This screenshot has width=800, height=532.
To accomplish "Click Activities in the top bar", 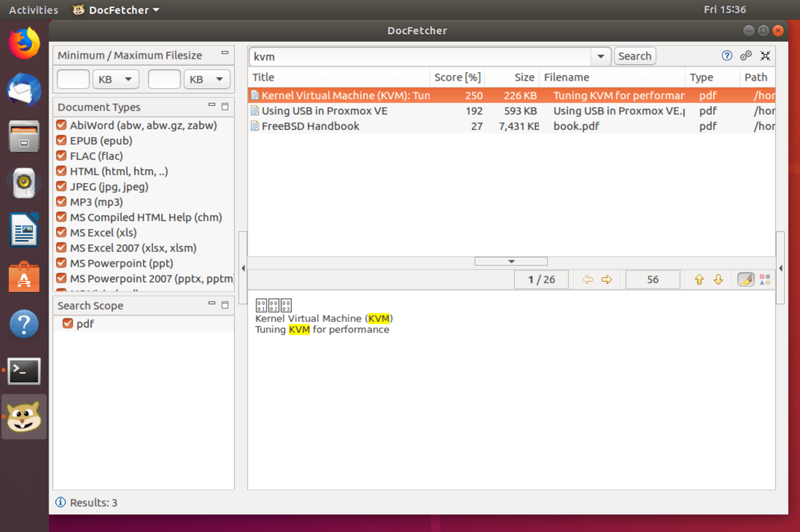I will tap(33, 10).
